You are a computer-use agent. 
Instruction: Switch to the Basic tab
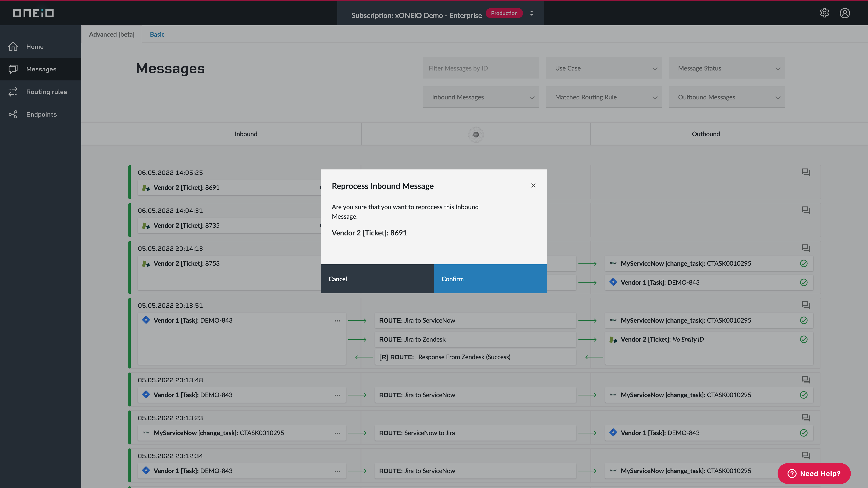[157, 34]
